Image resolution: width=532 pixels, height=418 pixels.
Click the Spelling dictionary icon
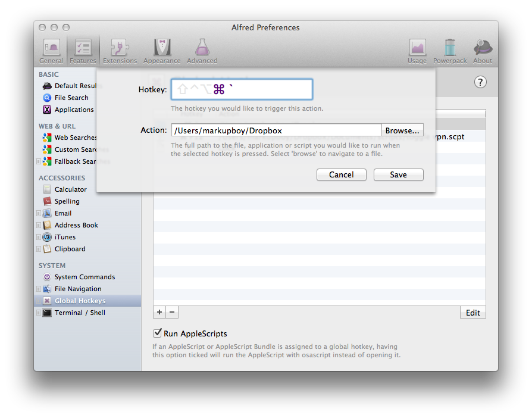47,201
